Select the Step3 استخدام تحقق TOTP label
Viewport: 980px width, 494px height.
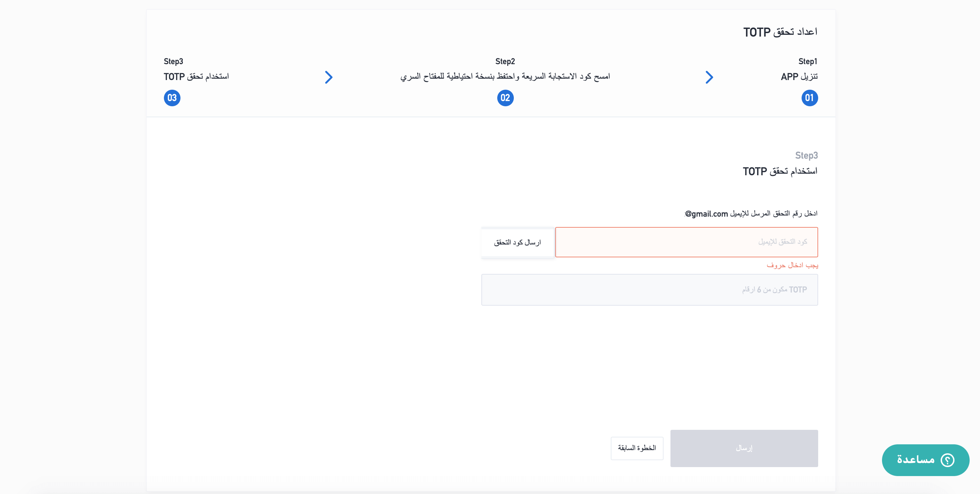coord(196,77)
